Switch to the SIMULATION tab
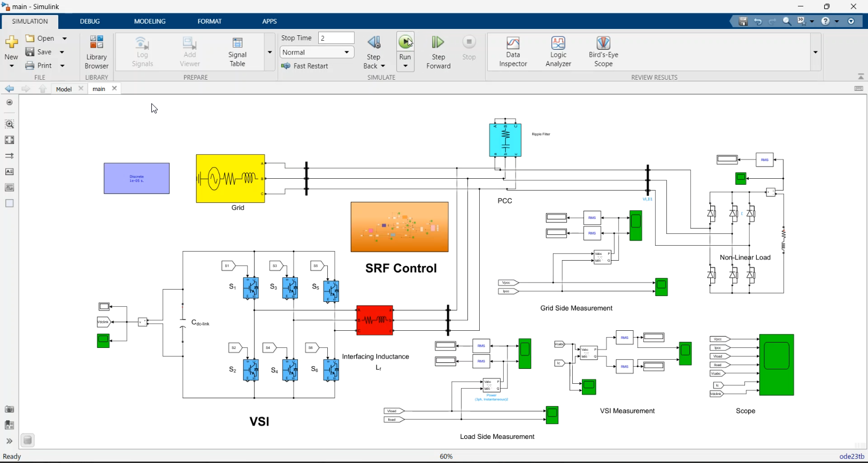Screen dimensions: 868x463 click(x=30, y=21)
